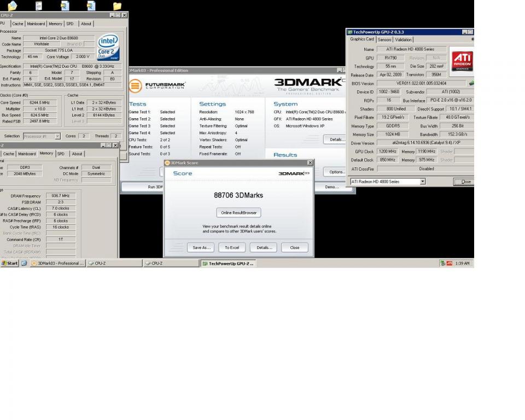Click the Close button in GPU-Z
This screenshot has height=420, width=525.
tap(464, 182)
